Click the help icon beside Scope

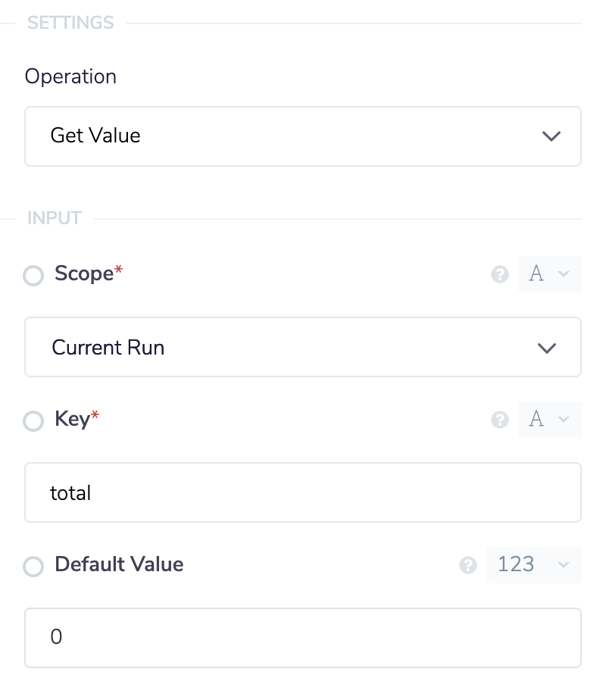click(500, 274)
